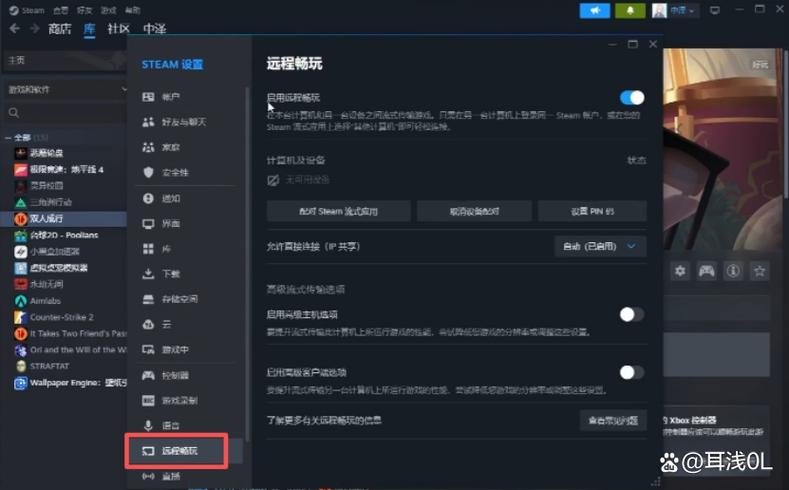The width and height of the screenshot is (789, 490).
Task: Click the controller icon in library window
Action: pyautogui.click(x=706, y=271)
